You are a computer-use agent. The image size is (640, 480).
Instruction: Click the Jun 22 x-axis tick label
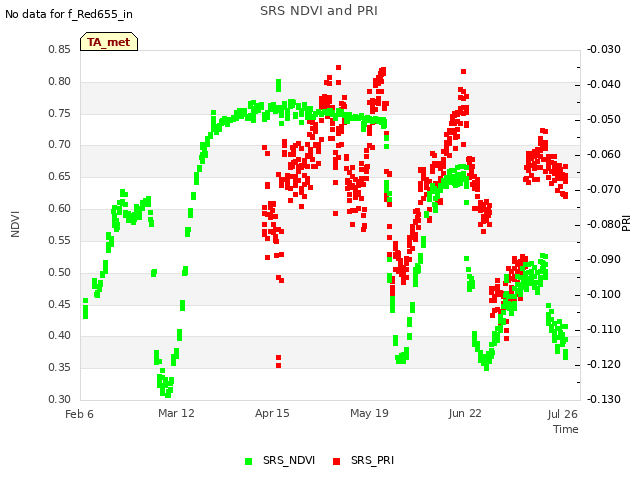465,413
